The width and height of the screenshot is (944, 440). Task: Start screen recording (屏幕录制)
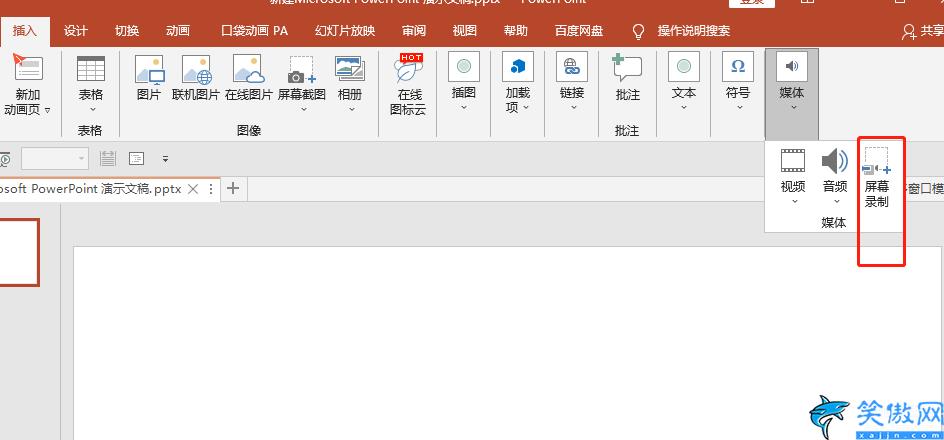pos(877,176)
